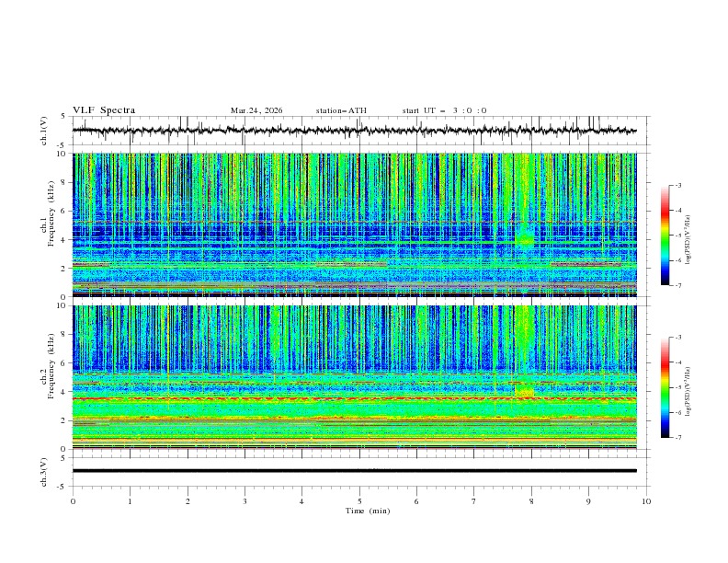Click the 10 minute tick on time axis
The image size is (728, 563).
[646, 501]
